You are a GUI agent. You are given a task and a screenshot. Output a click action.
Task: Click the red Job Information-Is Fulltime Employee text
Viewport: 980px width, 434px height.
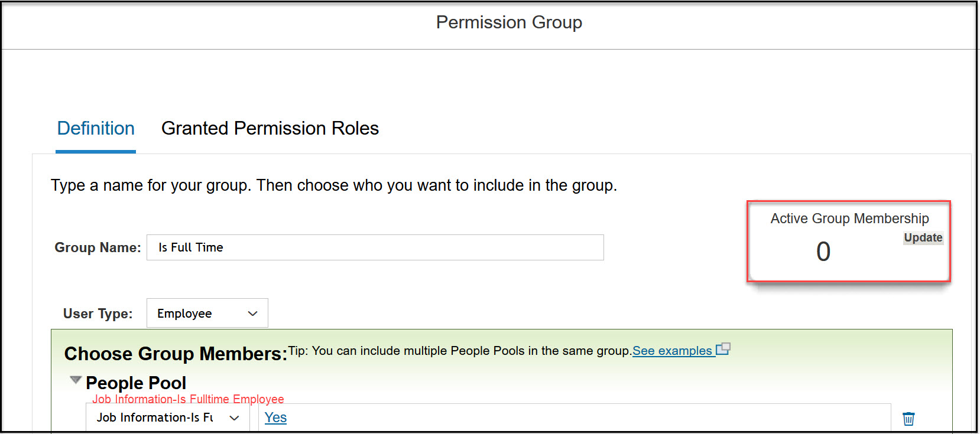point(188,399)
